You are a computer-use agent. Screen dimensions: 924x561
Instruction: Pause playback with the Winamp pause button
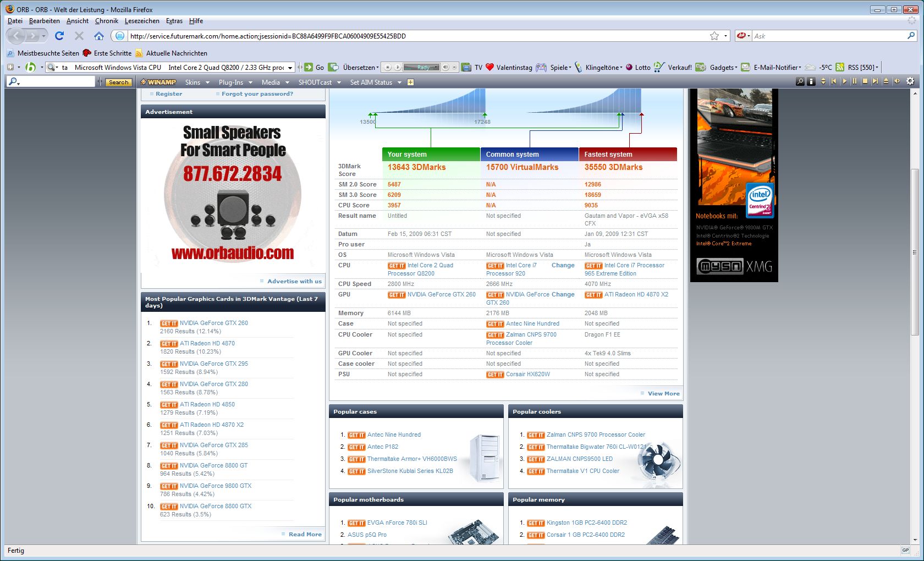(x=855, y=81)
